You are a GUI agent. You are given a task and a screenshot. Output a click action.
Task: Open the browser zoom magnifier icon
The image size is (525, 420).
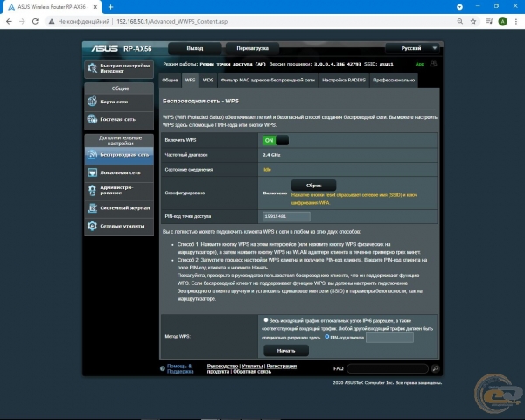(x=460, y=21)
